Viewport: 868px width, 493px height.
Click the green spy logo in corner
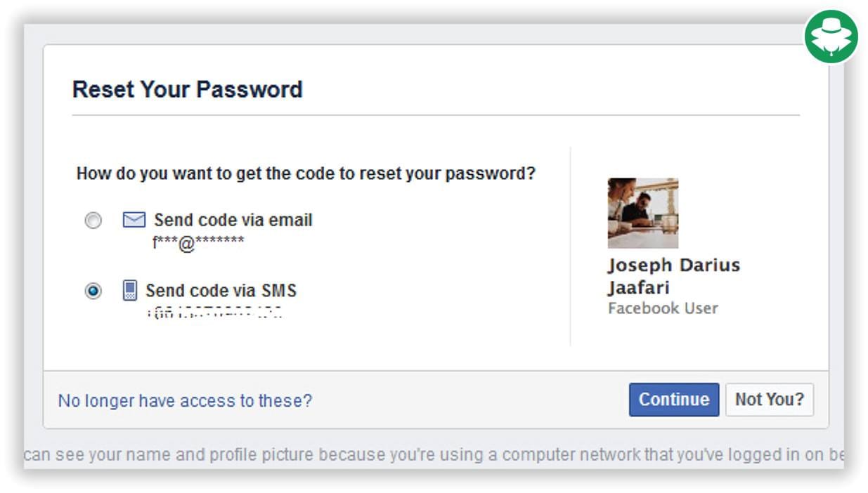click(830, 37)
